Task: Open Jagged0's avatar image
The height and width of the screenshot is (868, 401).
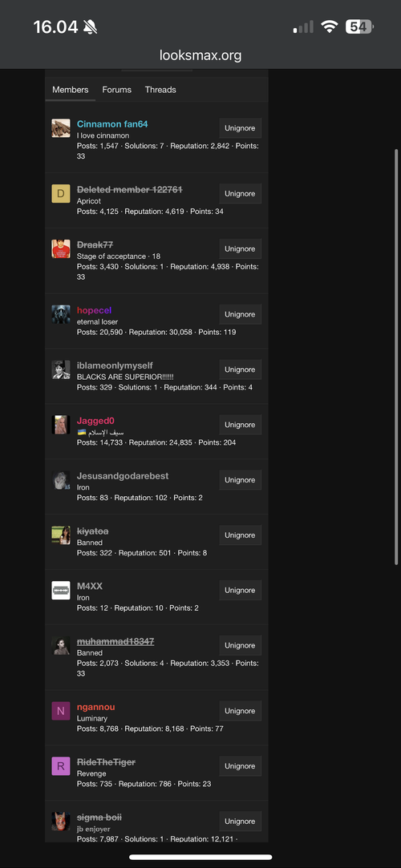Action: point(61,425)
